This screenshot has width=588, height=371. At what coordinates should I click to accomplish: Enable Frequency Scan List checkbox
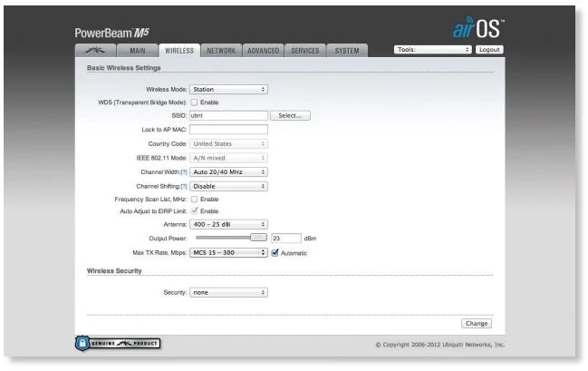click(x=194, y=199)
